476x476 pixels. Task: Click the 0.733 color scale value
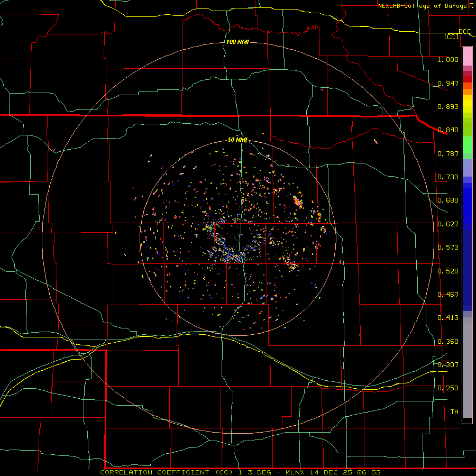pos(448,177)
